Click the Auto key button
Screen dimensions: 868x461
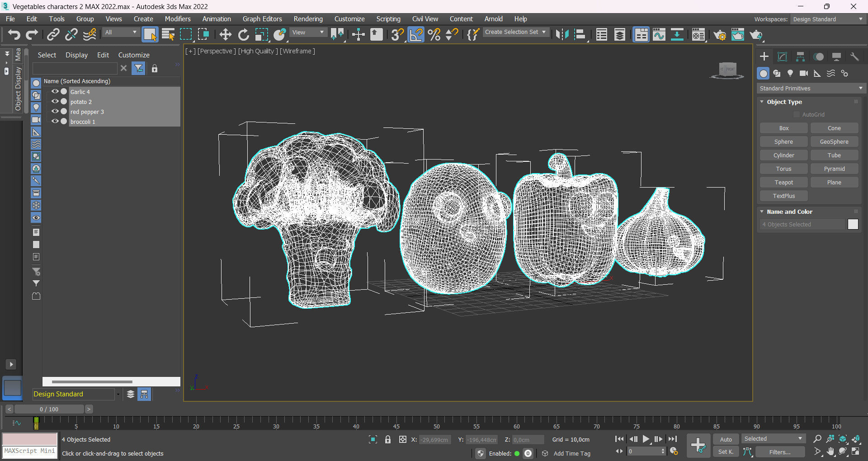tap(726, 439)
